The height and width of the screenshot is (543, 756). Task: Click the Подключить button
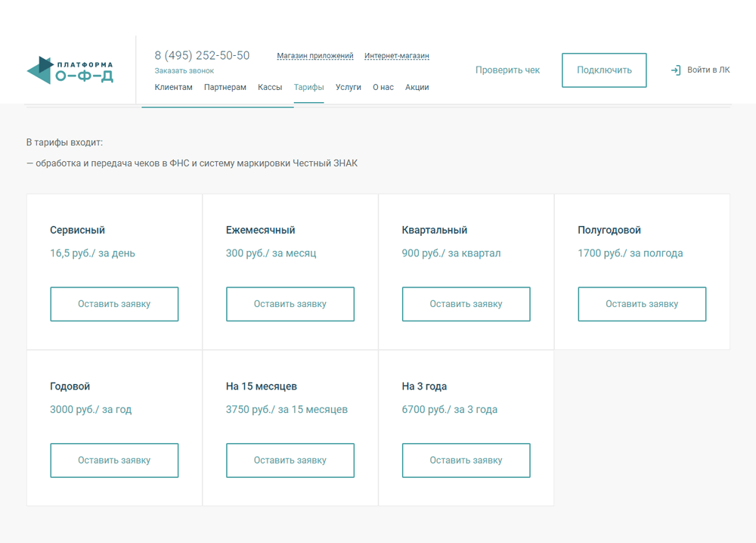(604, 70)
